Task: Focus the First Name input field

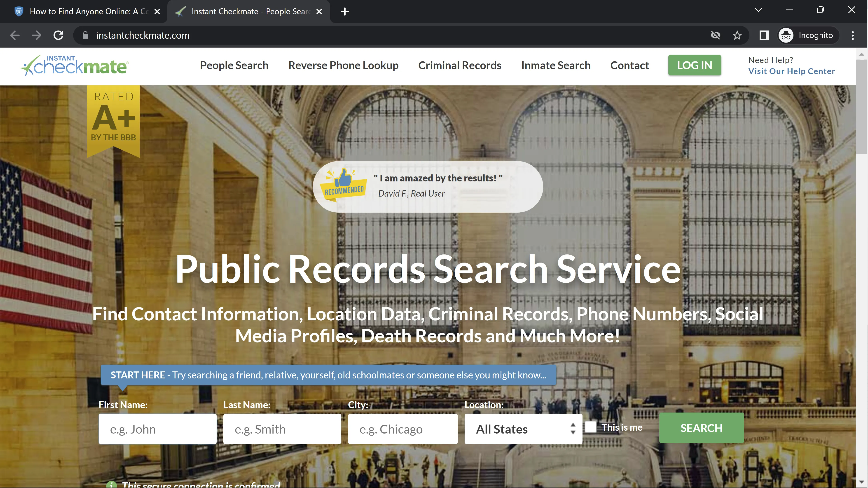Action: tap(157, 429)
